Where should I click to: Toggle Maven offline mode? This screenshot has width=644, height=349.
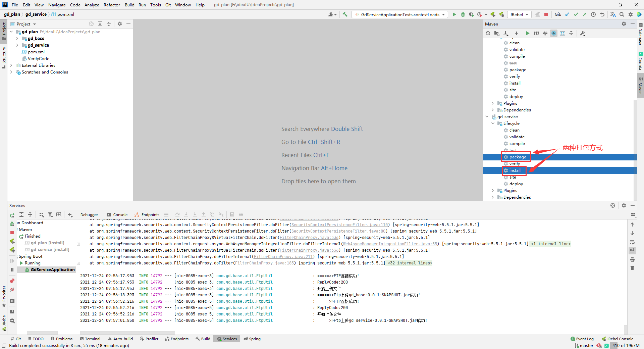point(545,33)
